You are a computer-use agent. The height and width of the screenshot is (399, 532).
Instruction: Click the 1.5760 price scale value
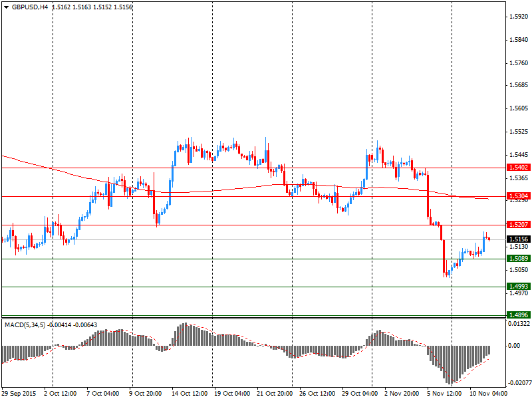pos(519,63)
